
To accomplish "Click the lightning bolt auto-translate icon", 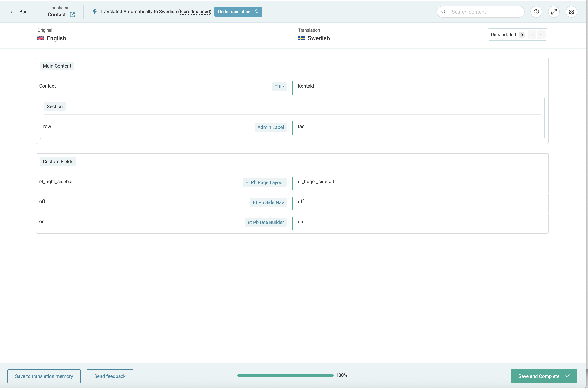I will tap(95, 12).
